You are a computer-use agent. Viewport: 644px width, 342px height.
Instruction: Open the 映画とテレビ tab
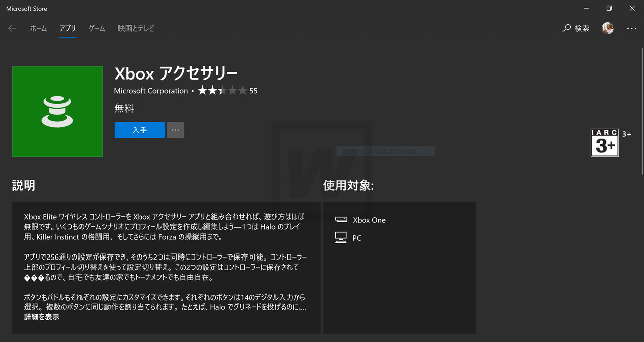tap(136, 29)
